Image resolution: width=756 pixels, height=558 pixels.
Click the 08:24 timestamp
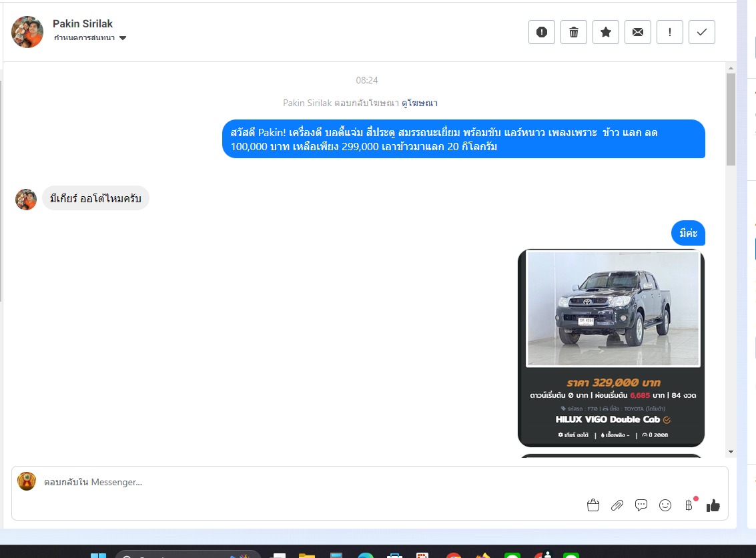coord(367,80)
